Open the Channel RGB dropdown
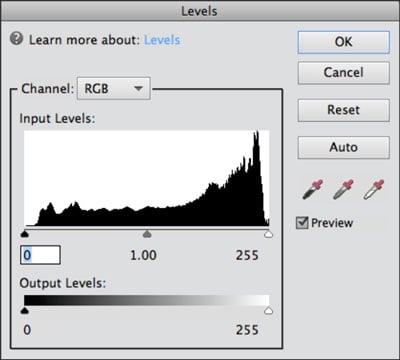 tap(114, 88)
